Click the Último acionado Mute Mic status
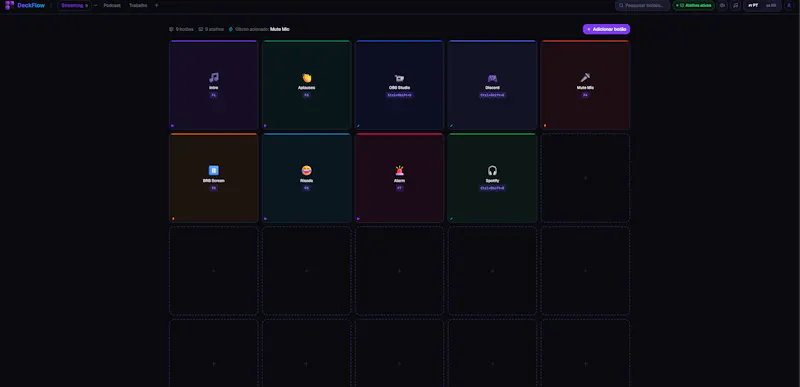800x387 pixels. click(259, 29)
